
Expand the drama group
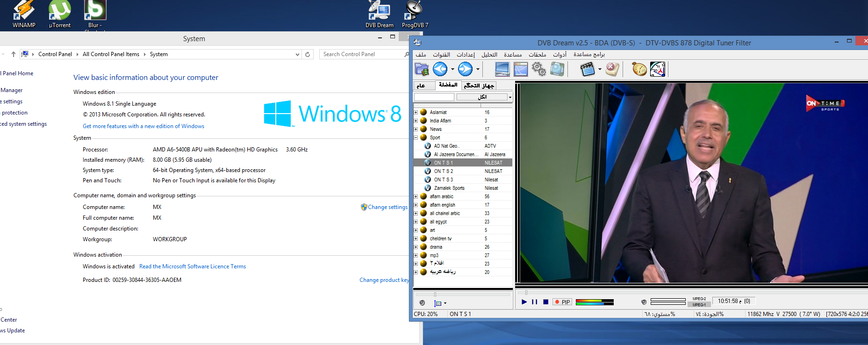tap(416, 247)
